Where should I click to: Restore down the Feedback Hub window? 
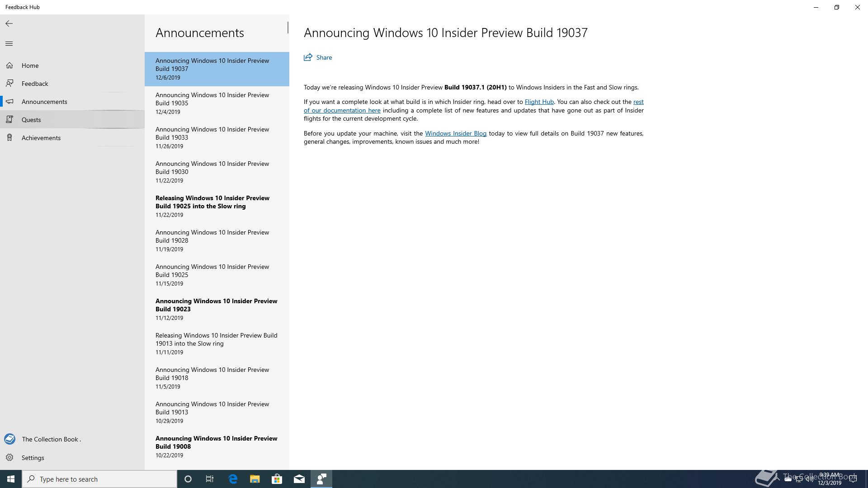pos(836,7)
